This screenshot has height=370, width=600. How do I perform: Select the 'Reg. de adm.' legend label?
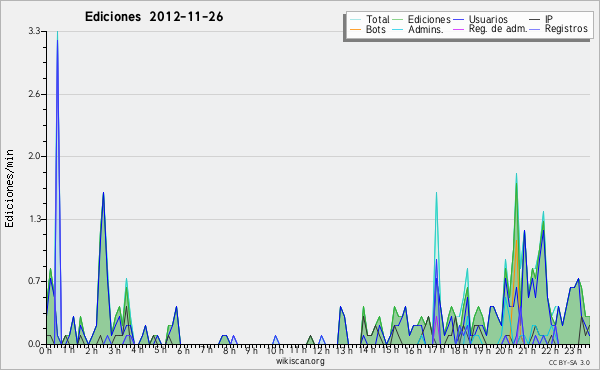tap(498, 29)
